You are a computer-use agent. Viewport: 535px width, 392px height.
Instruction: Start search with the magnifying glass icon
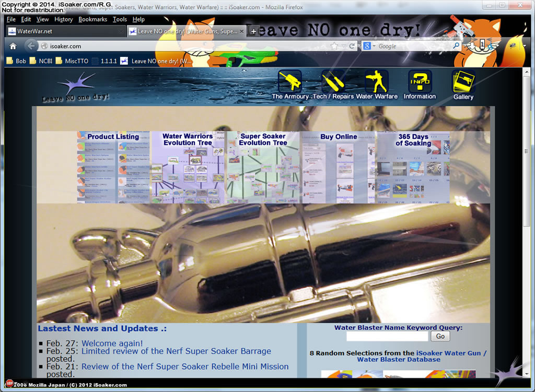tap(456, 46)
